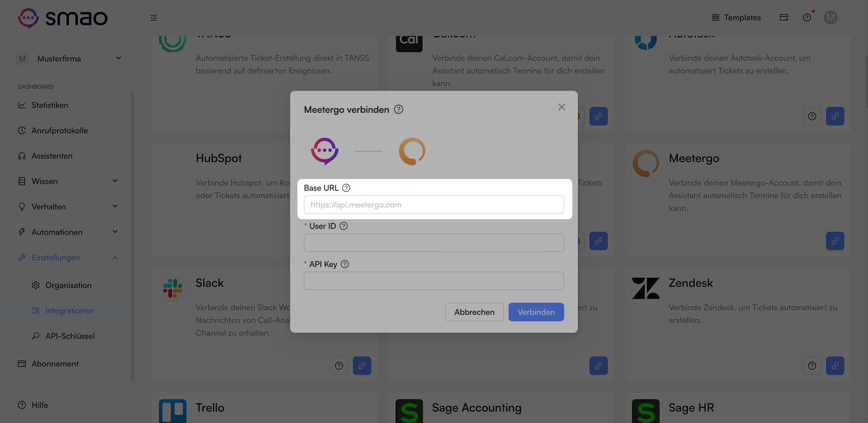868x423 pixels.
Task: Click the Autotask card help icon
Action: (812, 116)
